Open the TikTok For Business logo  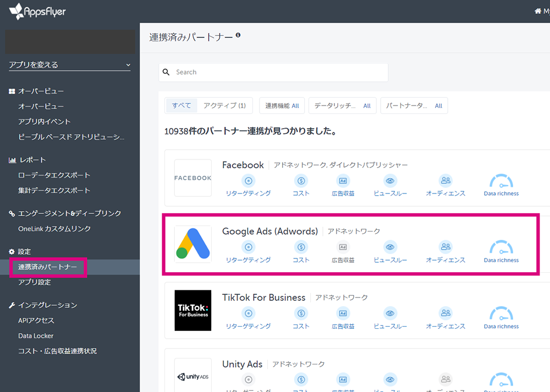pos(193,310)
